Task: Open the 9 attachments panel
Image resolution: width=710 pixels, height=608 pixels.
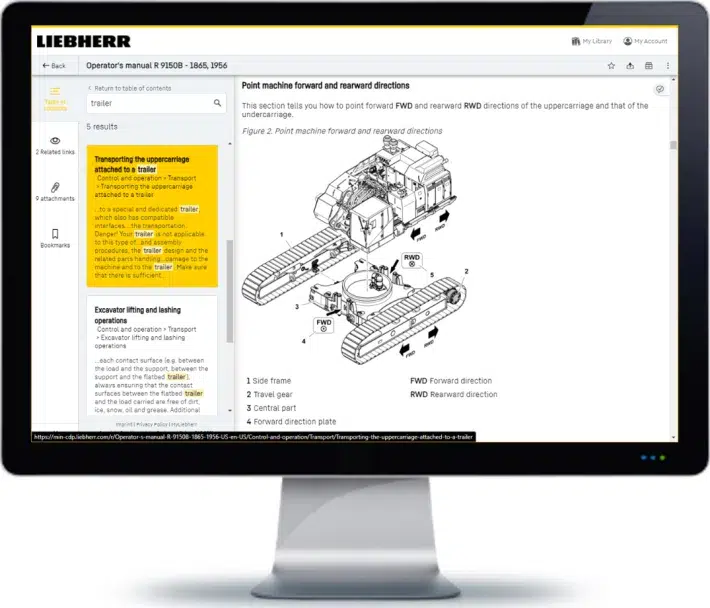Action: coord(55,191)
